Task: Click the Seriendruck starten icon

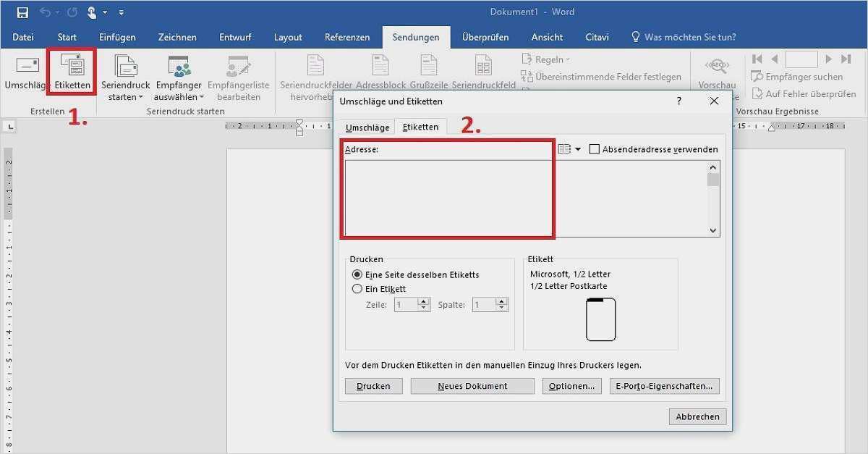Action: pos(125,67)
